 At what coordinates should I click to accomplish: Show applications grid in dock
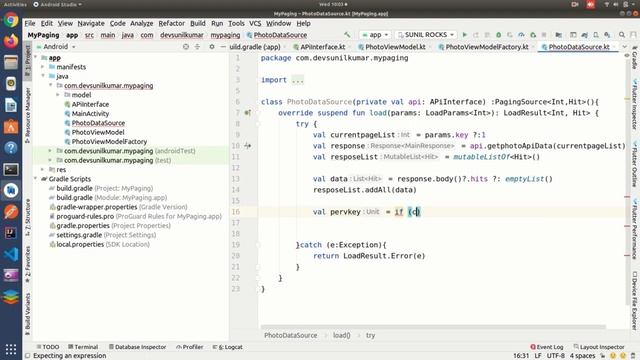click(x=11, y=349)
